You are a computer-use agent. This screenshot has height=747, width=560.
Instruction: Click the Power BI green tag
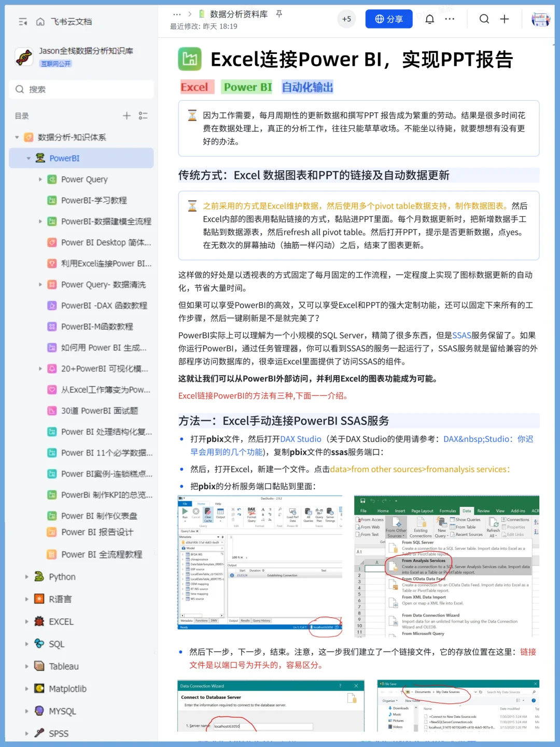[x=247, y=87]
